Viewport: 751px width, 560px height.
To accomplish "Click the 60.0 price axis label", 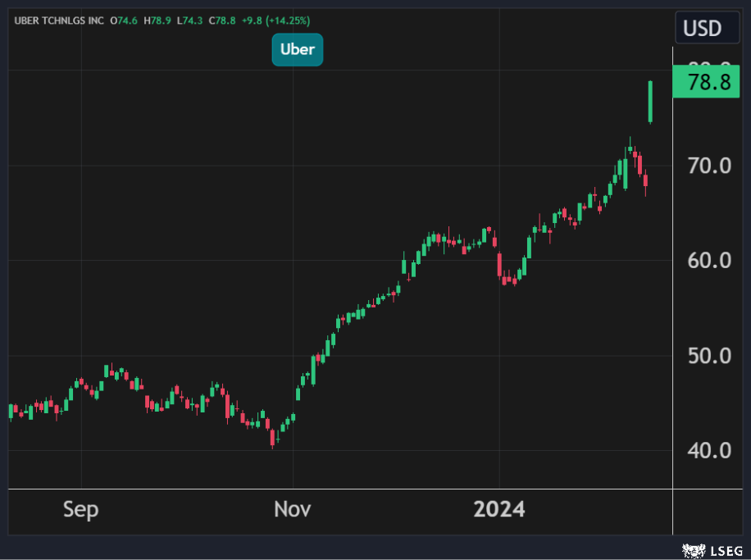I will point(709,261).
